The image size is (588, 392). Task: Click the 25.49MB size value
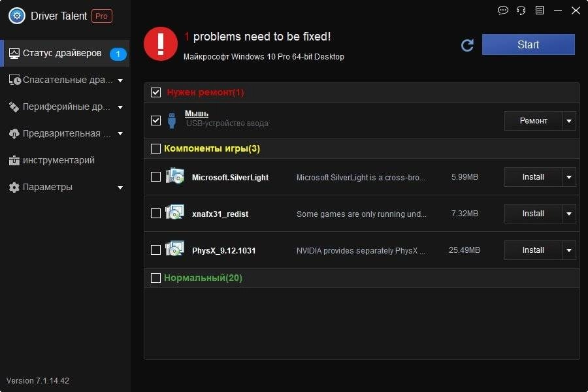click(465, 250)
